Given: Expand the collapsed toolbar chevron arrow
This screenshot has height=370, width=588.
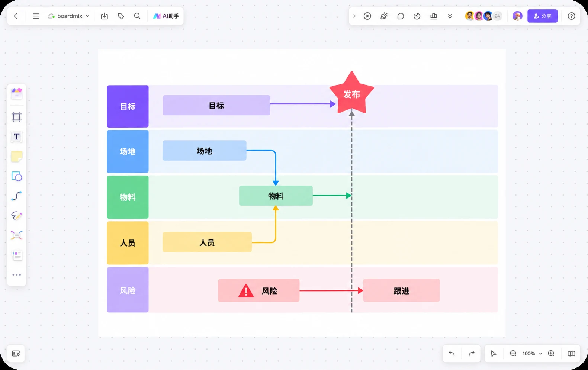Looking at the screenshot, I should (354, 16).
